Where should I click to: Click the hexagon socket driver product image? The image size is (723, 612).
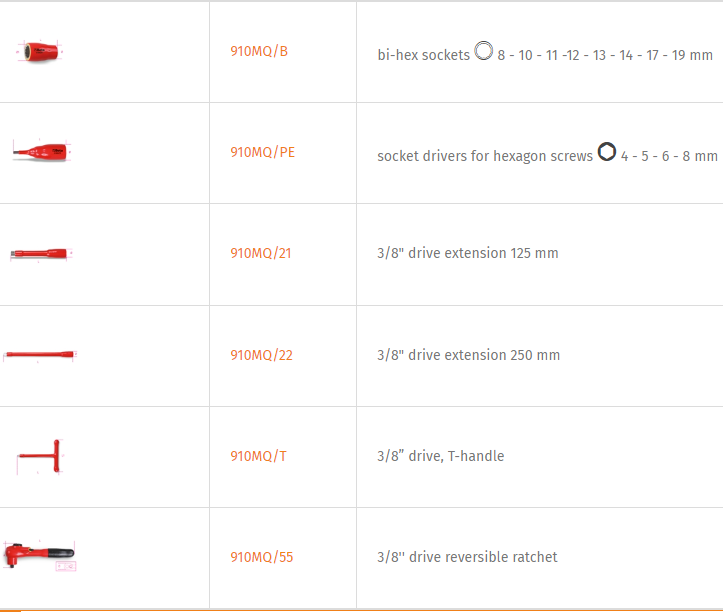(x=42, y=152)
